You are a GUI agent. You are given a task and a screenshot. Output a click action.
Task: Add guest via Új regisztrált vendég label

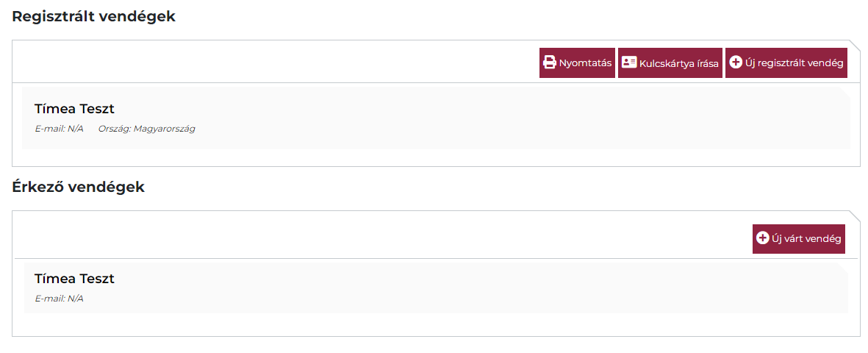pyautogui.click(x=794, y=63)
